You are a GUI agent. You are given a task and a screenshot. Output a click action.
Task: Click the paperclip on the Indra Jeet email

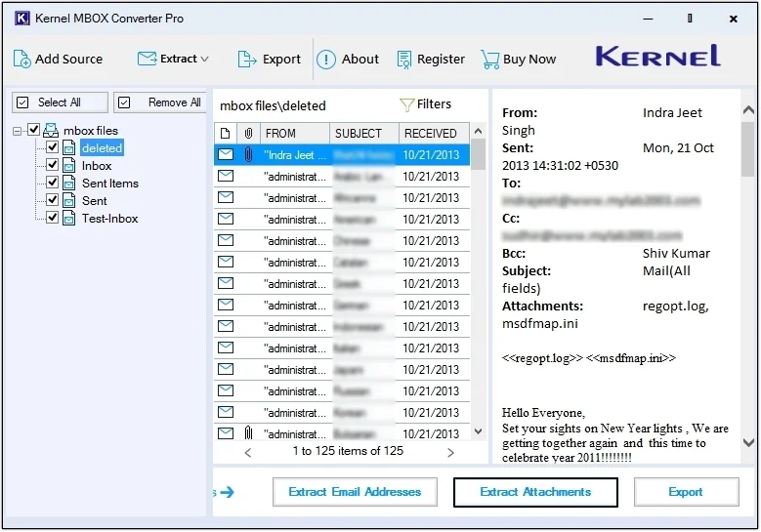tap(248, 154)
